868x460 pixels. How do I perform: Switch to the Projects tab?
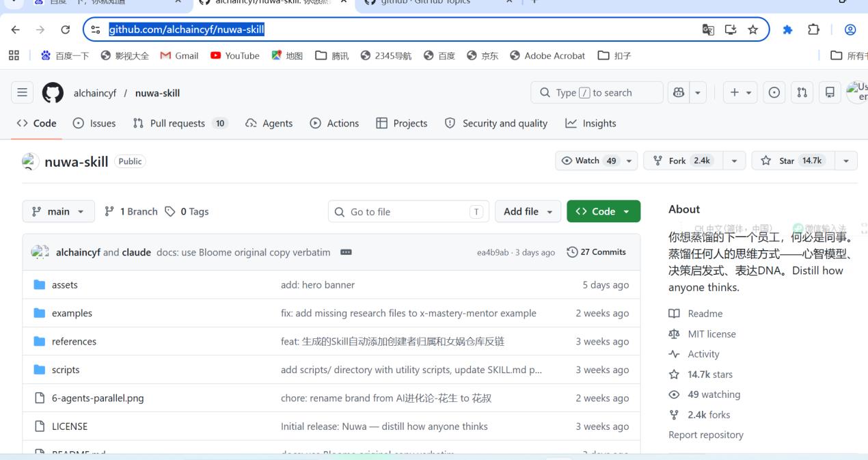[x=402, y=123]
